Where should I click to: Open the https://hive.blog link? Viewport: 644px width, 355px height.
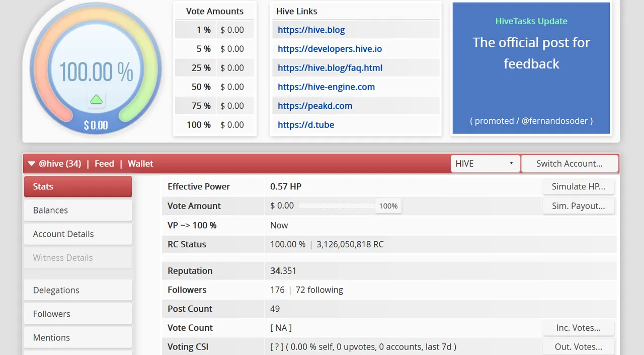[x=311, y=30]
